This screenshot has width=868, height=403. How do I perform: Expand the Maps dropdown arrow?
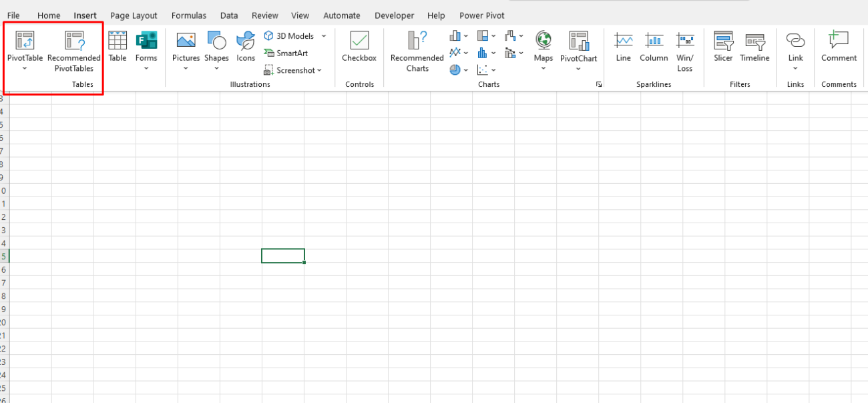point(544,68)
